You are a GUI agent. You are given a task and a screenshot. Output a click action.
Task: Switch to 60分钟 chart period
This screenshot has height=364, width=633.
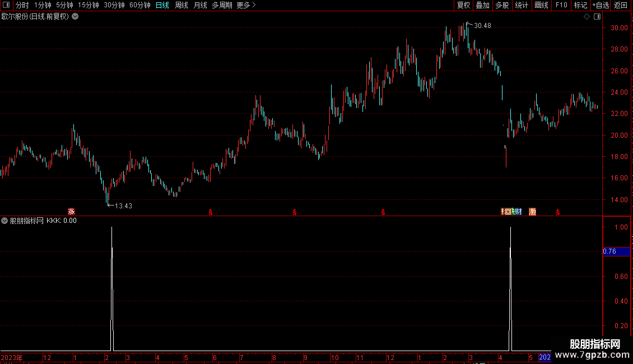click(x=140, y=5)
